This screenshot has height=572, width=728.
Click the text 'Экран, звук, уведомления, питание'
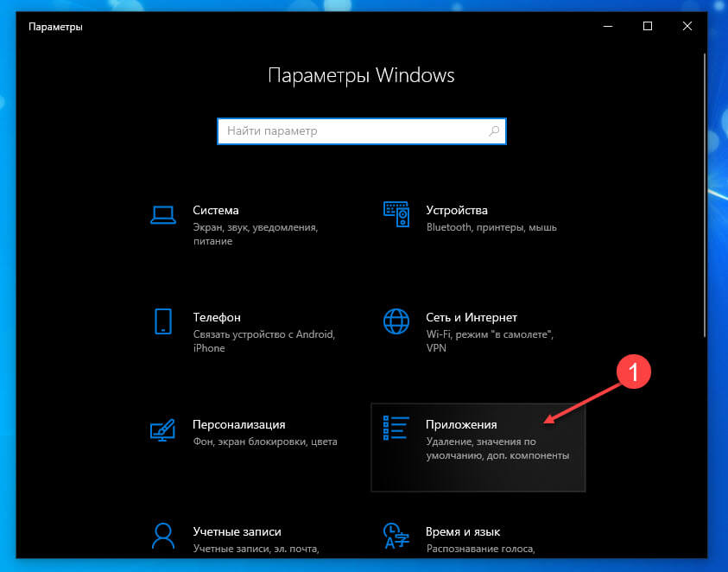(x=256, y=234)
